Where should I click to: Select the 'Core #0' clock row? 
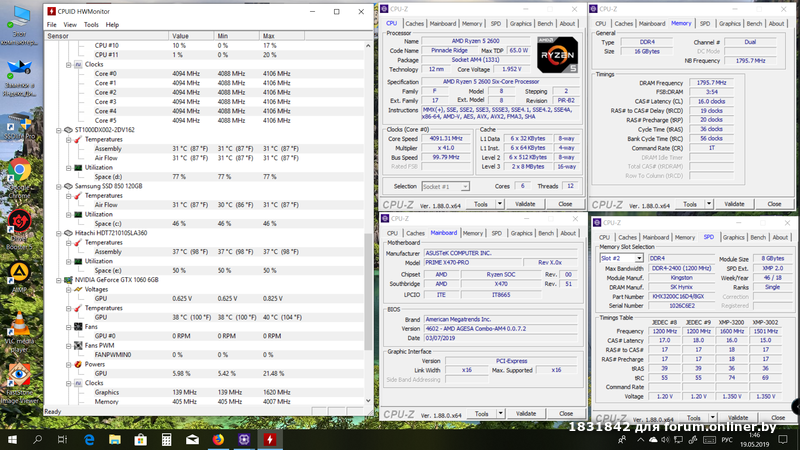(204, 74)
